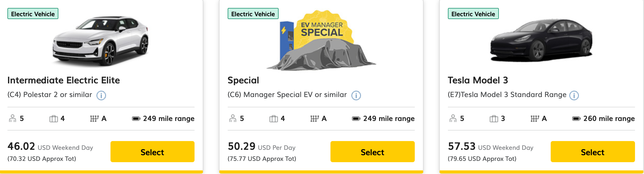Click the battery icon next to 249 mile range

click(136, 118)
